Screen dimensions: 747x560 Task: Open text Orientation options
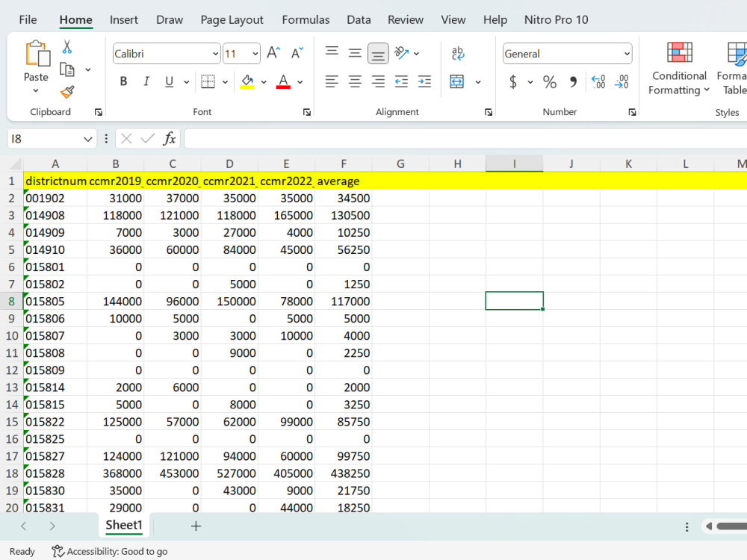click(x=402, y=53)
